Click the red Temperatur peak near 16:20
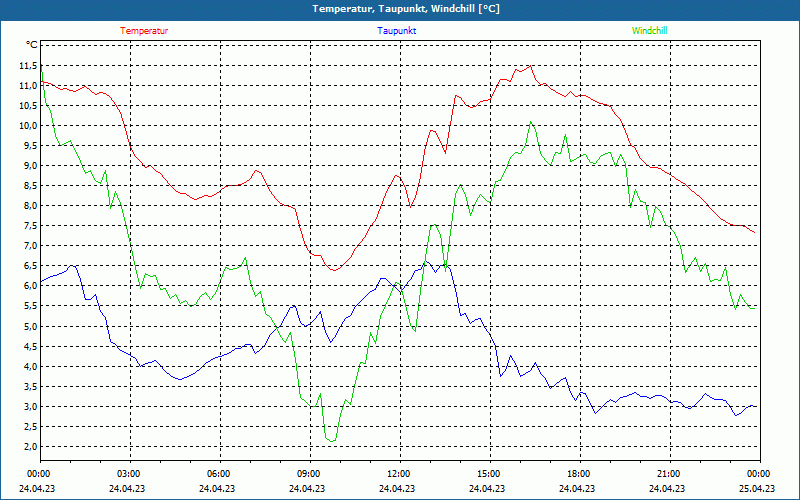800x500 pixels. [x=530, y=66]
